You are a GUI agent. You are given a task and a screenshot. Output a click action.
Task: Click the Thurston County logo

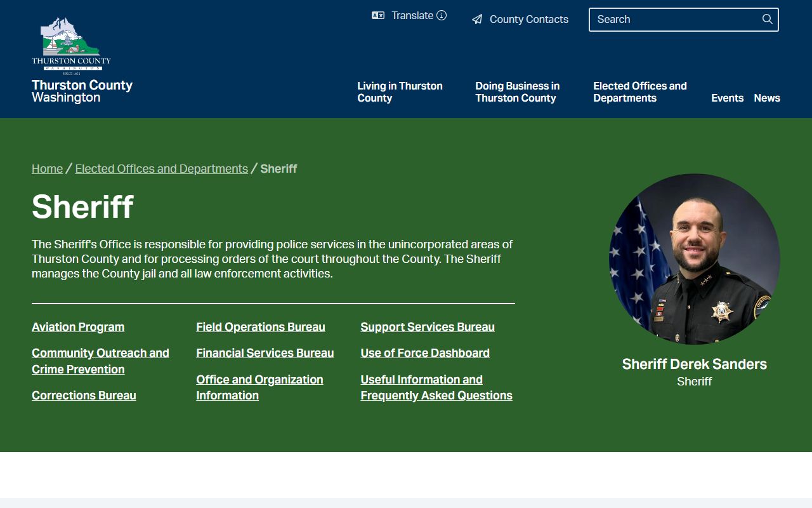tap(71, 46)
